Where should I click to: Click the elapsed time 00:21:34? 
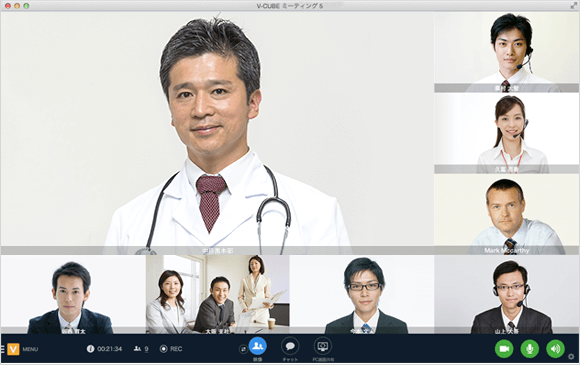[x=109, y=349]
